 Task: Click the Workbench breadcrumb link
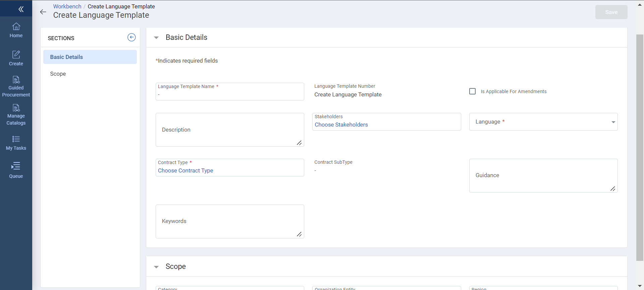[x=67, y=6]
